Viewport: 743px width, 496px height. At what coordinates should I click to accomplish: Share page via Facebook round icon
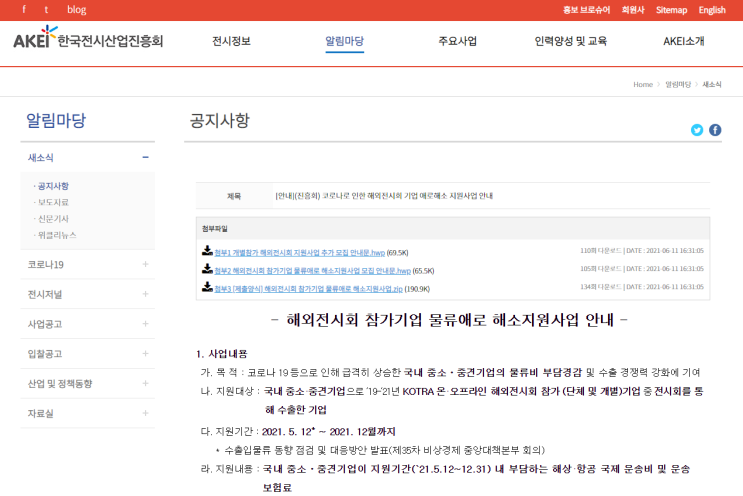point(715,130)
